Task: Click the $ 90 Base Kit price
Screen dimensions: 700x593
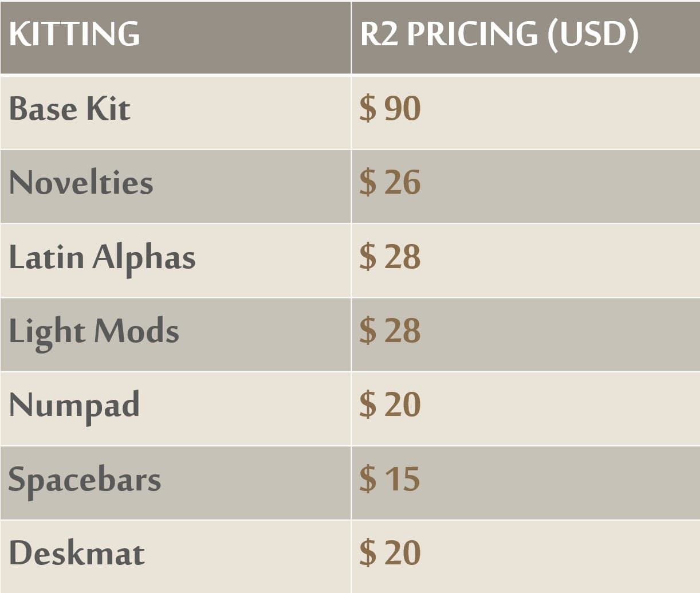Action: coord(390,109)
